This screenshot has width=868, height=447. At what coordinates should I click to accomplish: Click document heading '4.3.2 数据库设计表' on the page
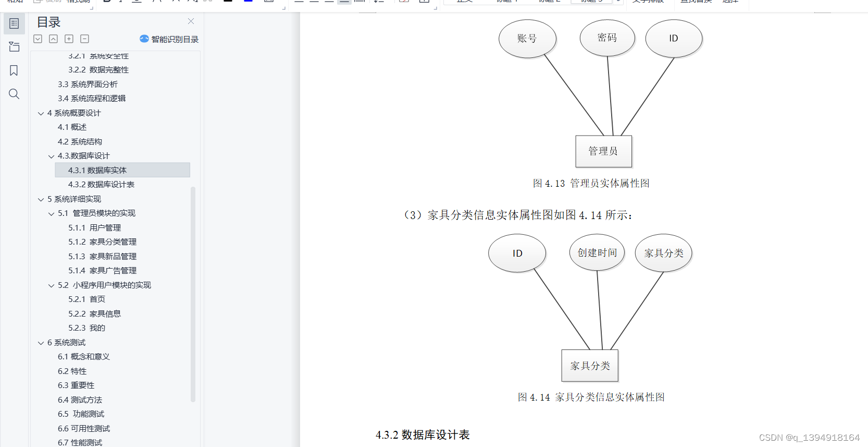423,435
